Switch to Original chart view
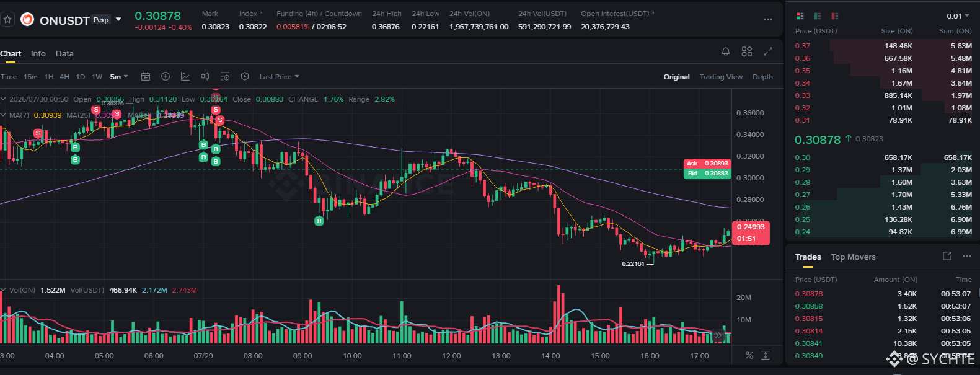 coord(676,77)
